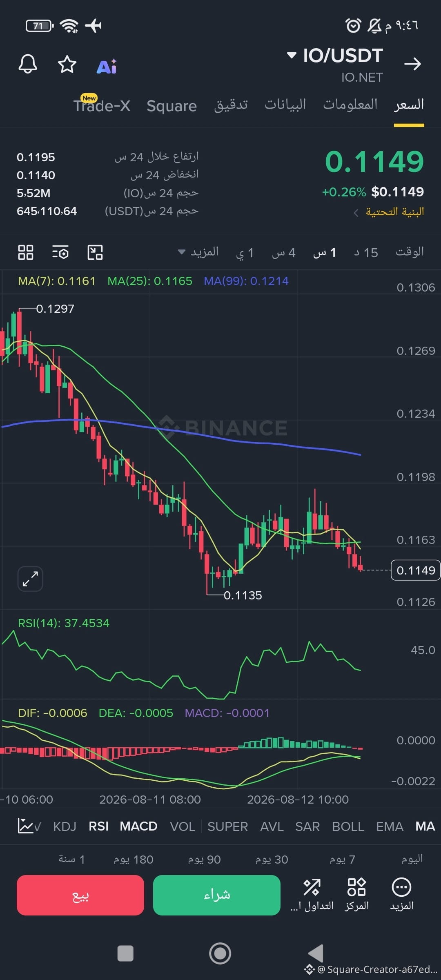Toggle the MA overlay indicator
Image resolution: width=441 pixels, height=980 pixels.
coord(425,826)
